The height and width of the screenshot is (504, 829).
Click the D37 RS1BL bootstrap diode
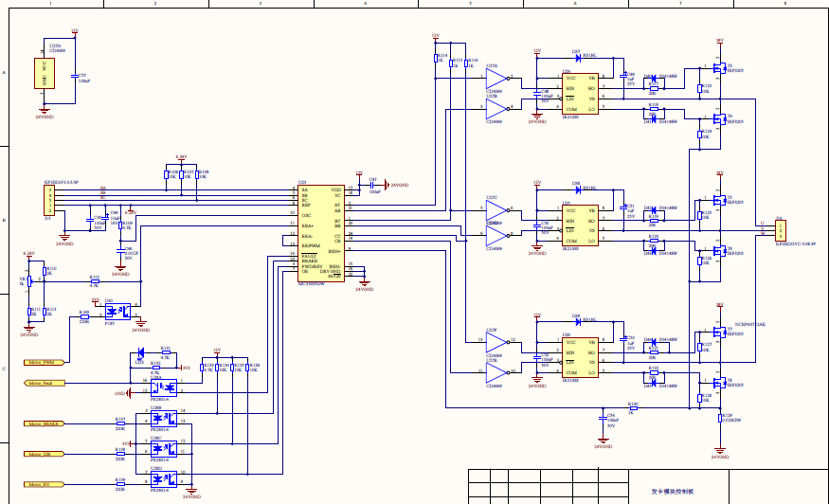pos(575,56)
